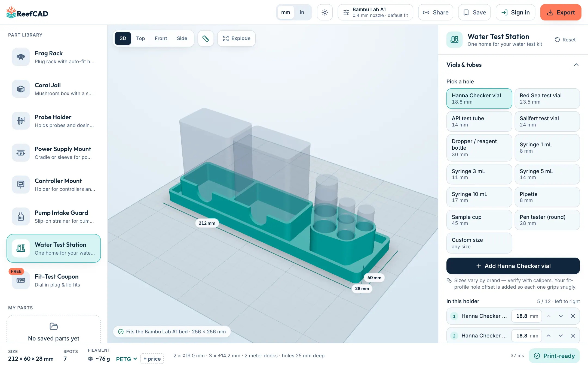Image resolution: width=588 pixels, height=368 pixels.
Task: Click the Save button
Action: coord(474,12)
